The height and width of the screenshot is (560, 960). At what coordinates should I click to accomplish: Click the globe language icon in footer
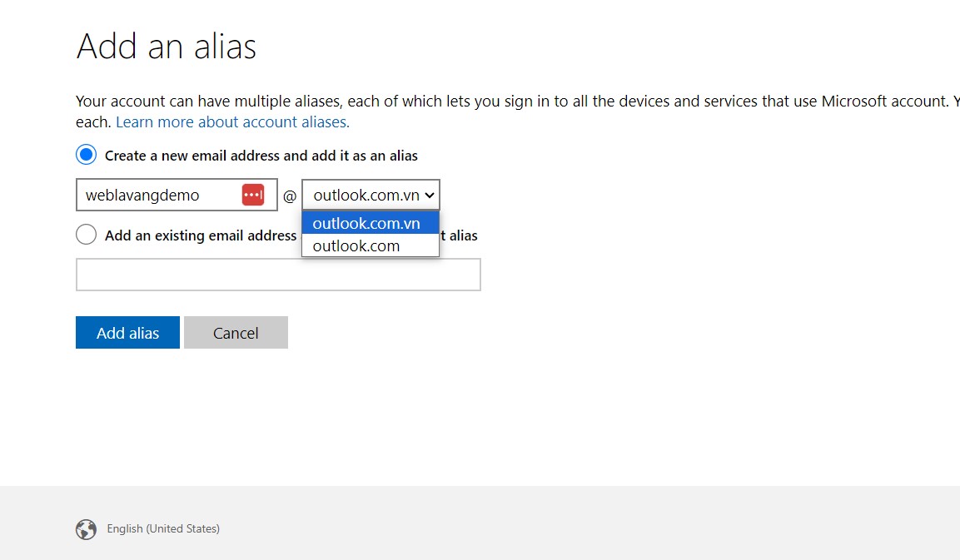[86, 528]
